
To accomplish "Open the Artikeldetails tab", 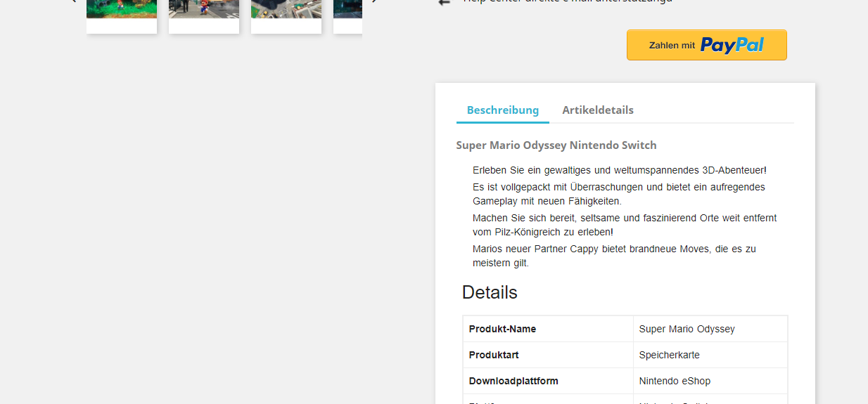I will click(x=598, y=110).
